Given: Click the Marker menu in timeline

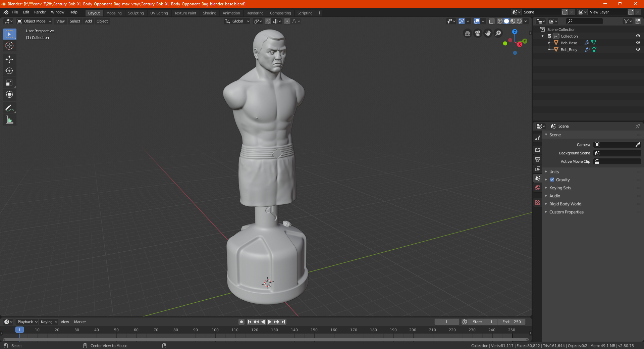Looking at the screenshot, I should pos(80,322).
